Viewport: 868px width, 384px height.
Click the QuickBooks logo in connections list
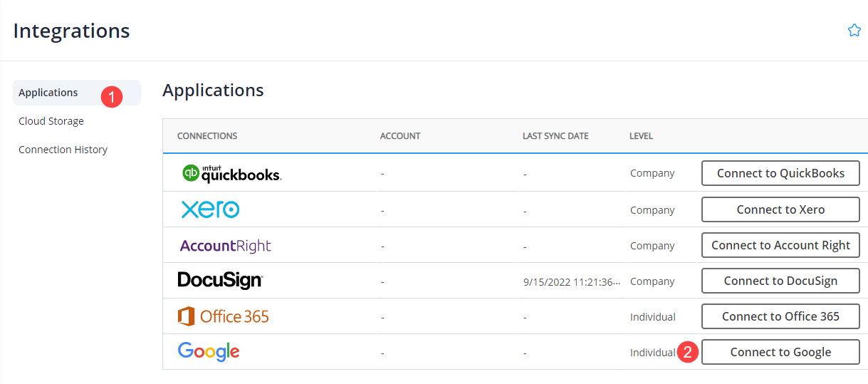(231, 173)
